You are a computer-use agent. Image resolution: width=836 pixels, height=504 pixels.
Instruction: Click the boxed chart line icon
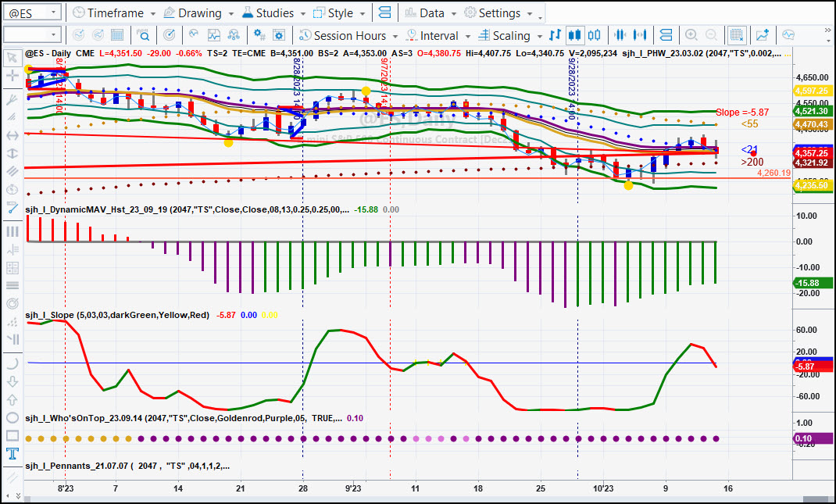point(214,35)
